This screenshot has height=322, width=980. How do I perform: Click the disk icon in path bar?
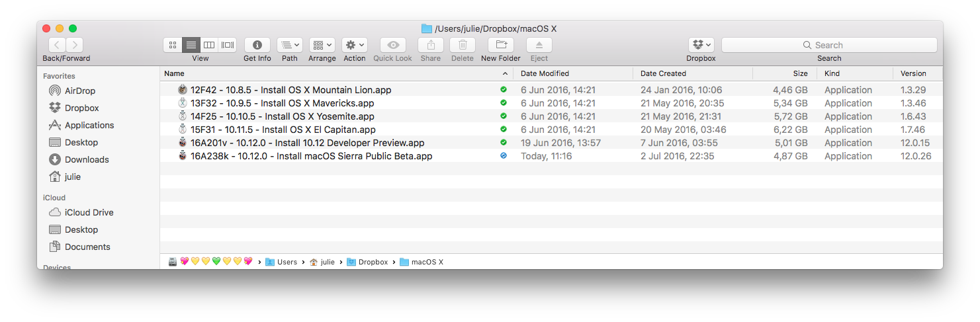pos(173,262)
